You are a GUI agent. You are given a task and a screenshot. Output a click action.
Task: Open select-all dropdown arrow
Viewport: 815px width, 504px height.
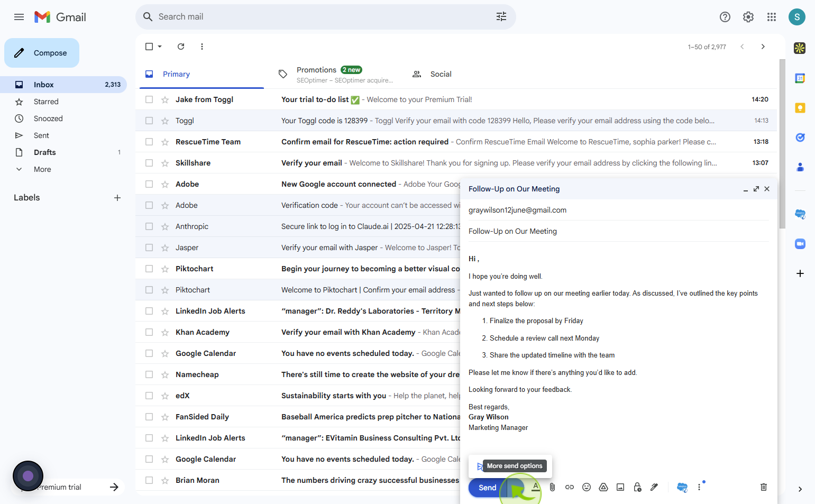coord(160,47)
